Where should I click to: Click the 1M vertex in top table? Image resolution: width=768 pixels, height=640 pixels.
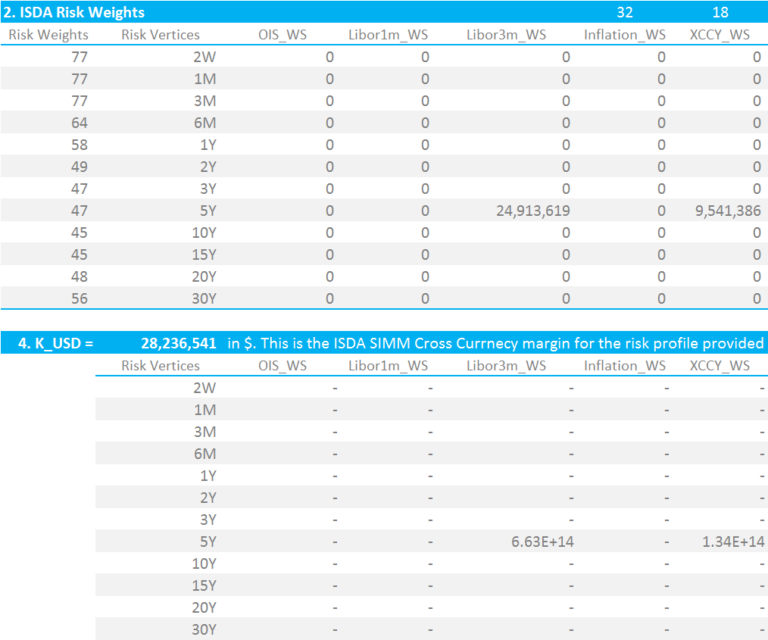pyautogui.click(x=205, y=79)
